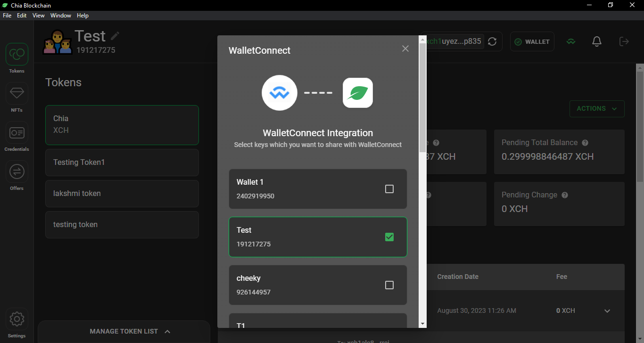The height and width of the screenshot is (343, 644).
Task: Open the notifications bell
Action: click(597, 41)
